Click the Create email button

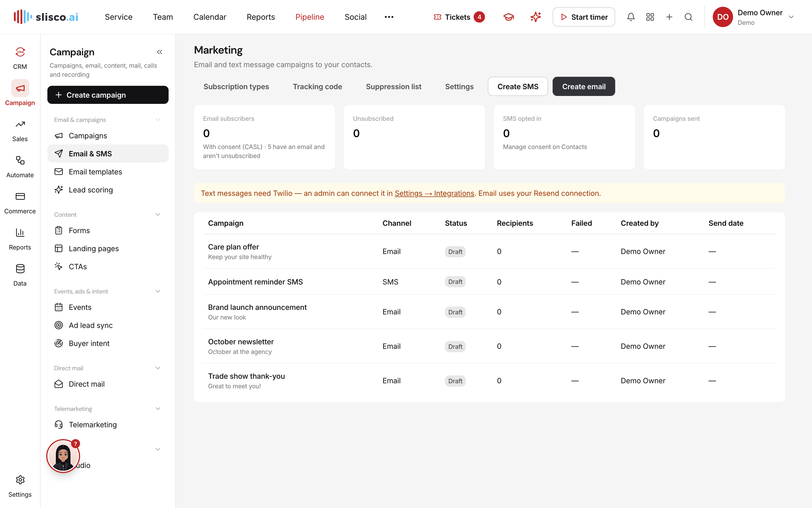coord(584,86)
